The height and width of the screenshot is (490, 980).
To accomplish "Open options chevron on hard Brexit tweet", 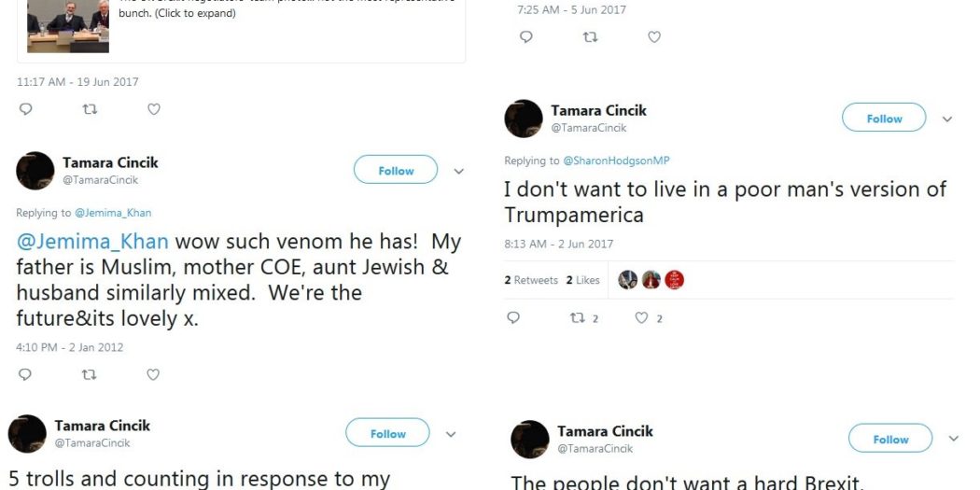I will (953, 439).
